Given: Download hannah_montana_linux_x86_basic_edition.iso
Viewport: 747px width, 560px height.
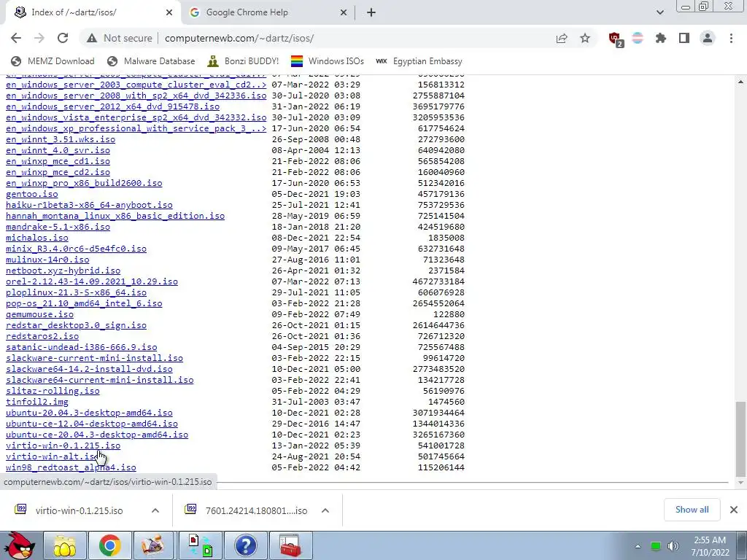Looking at the screenshot, I should pyautogui.click(x=115, y=216).
